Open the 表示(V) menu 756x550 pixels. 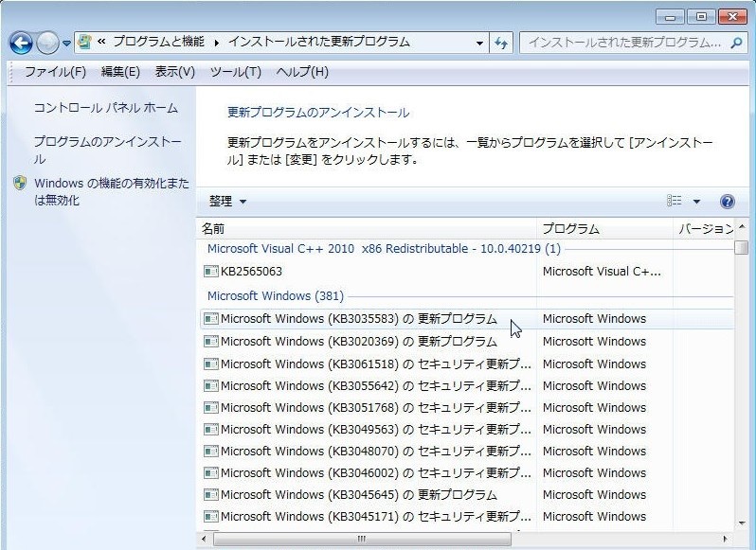point(174,72)
